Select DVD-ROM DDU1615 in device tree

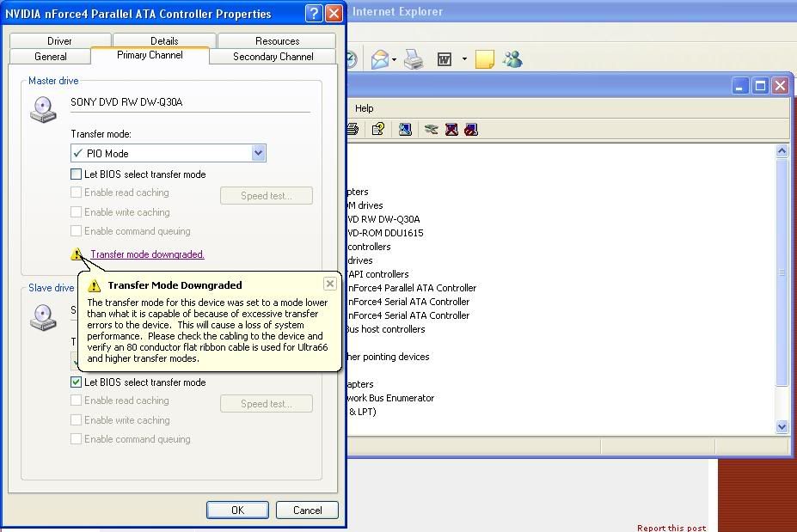point(386,233)
